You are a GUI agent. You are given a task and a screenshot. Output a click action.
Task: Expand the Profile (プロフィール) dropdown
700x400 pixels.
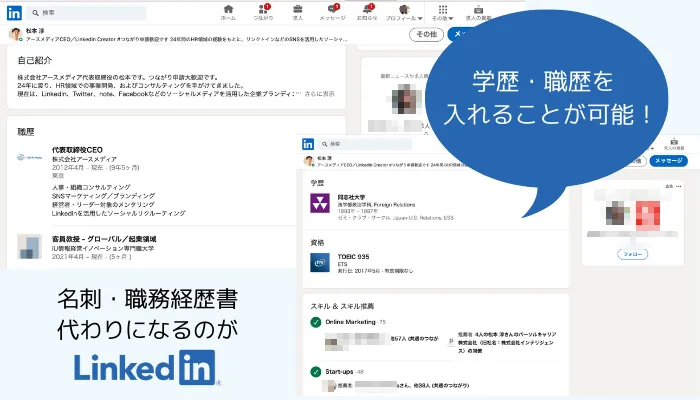coord(404,12)
